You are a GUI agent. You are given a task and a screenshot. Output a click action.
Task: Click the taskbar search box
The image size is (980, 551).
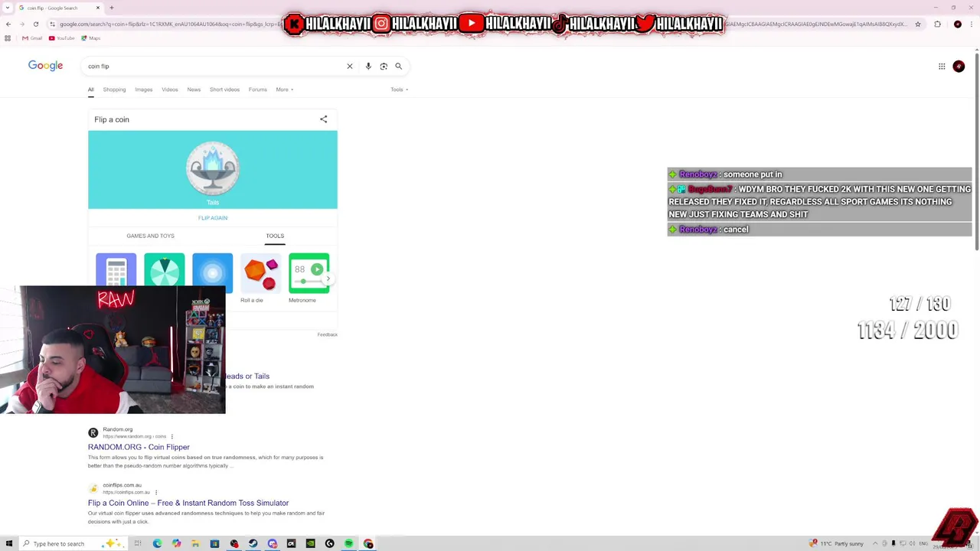click(73, 544)
